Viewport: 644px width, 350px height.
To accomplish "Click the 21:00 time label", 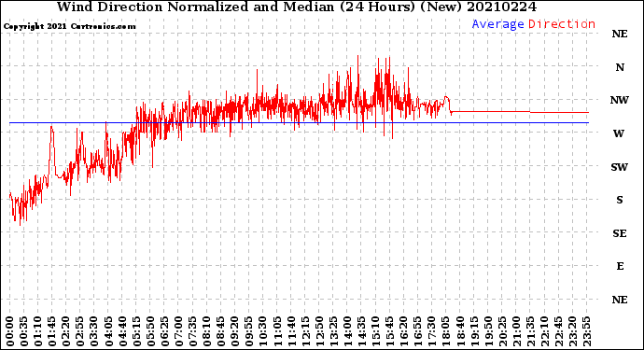I will tap(516, 331).
